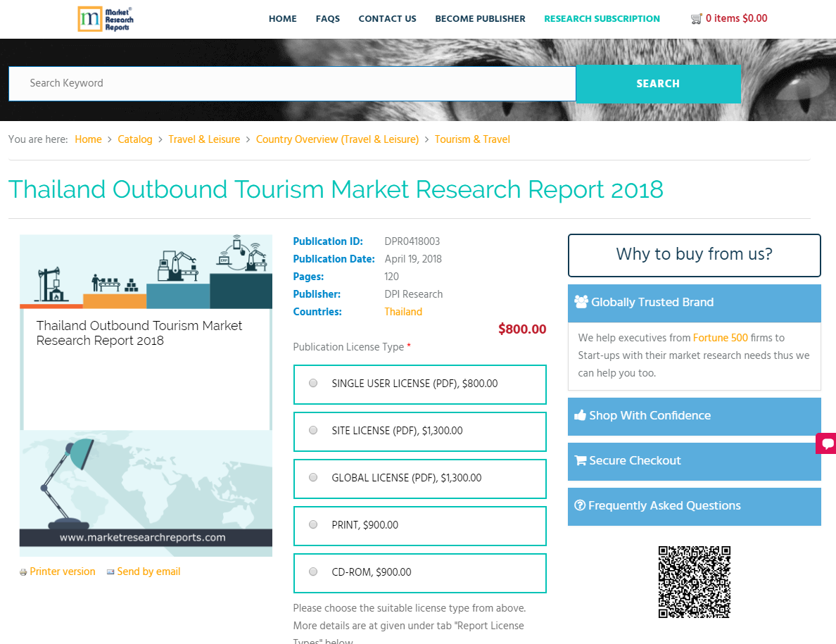Open the pink chat bubble on right edge
The width and height of the screenshot is (836, 644).
826,443
